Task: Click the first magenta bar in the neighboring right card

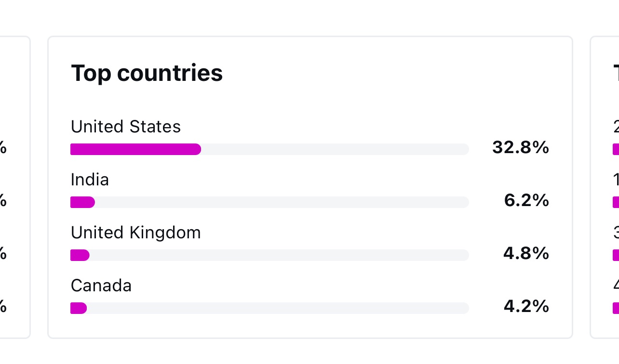Action: point(616,149)
